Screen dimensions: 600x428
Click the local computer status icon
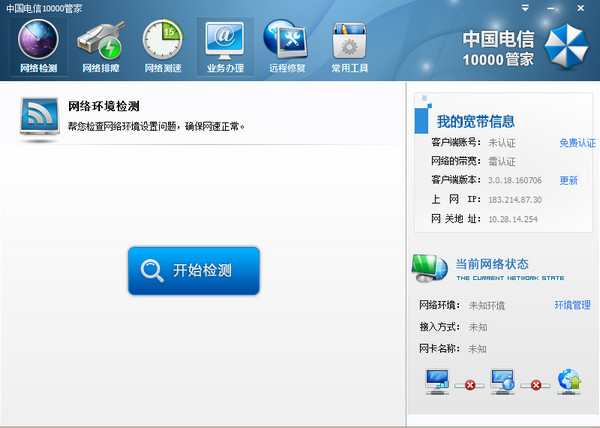click(x=437, y=382)
